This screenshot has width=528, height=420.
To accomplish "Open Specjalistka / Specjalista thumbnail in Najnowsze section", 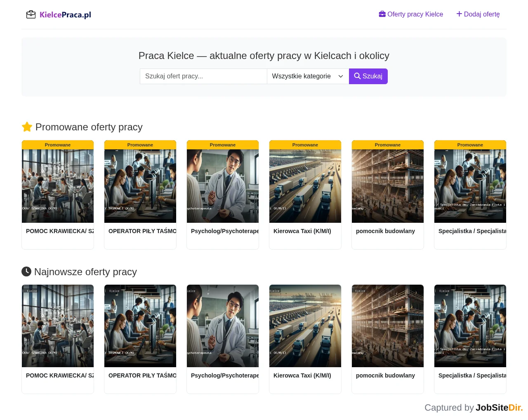I will (470, 326).
